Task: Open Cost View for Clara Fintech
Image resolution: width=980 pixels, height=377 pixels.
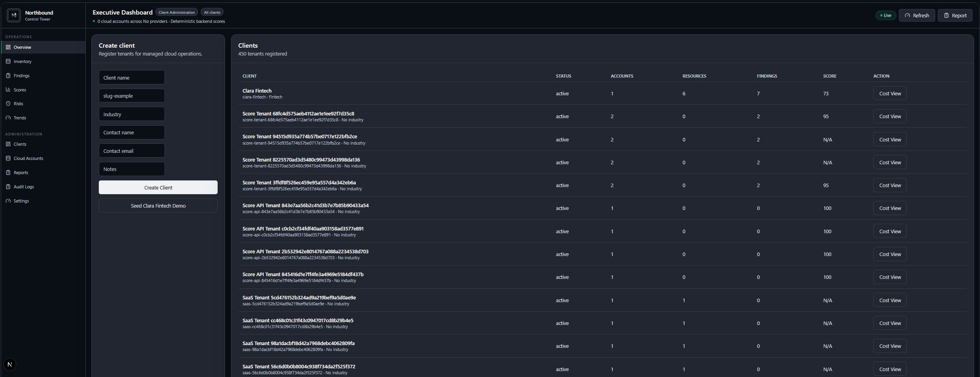Action: 889,93
